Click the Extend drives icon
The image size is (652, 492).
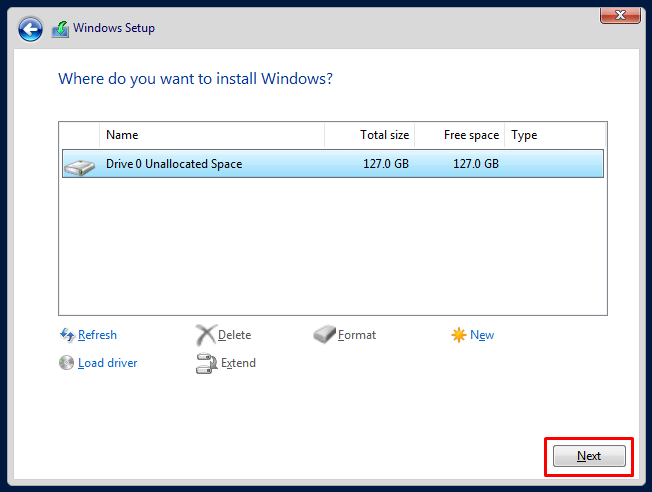pyautogui.click(x=206, y=363)
